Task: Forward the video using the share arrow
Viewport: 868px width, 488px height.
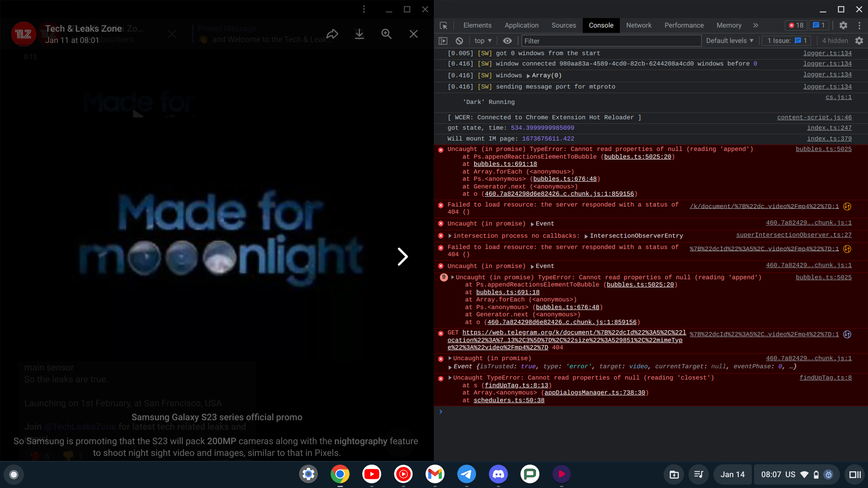Action: [332, 34]
